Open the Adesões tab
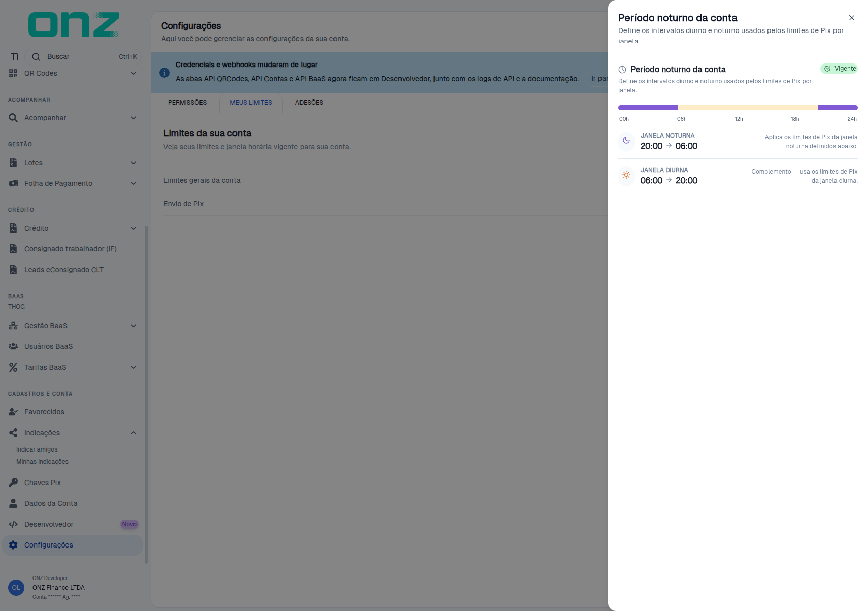 coord(309,103)
